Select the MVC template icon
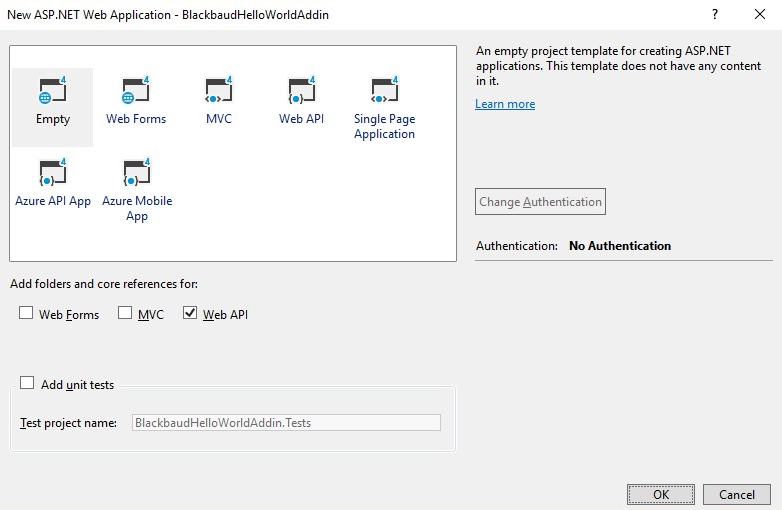 tap(218, 90)
